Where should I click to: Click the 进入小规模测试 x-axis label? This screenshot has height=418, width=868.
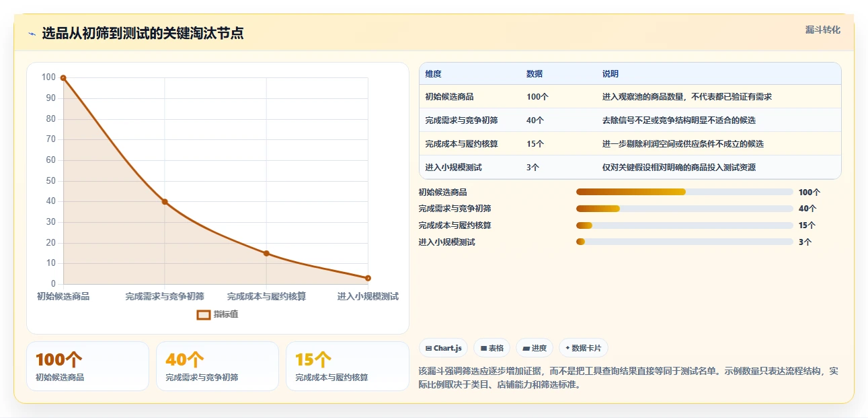pyautogui.click(x=368, y=296)
